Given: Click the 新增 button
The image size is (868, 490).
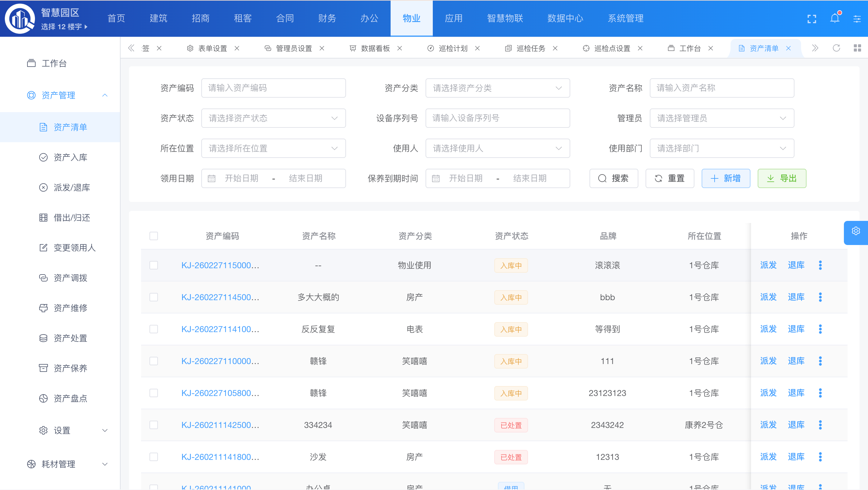Looking at the screenshot, I should 725,178.
